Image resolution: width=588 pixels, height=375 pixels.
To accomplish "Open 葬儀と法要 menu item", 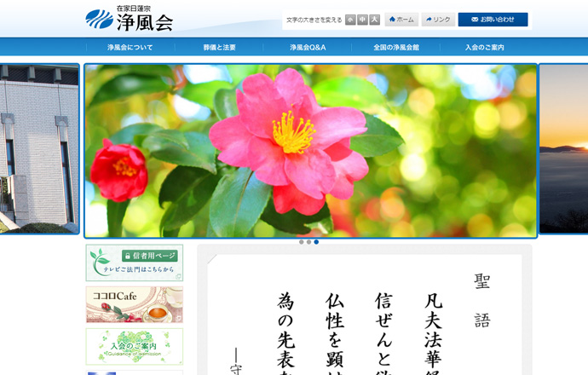I will click(x=219, y=47).
